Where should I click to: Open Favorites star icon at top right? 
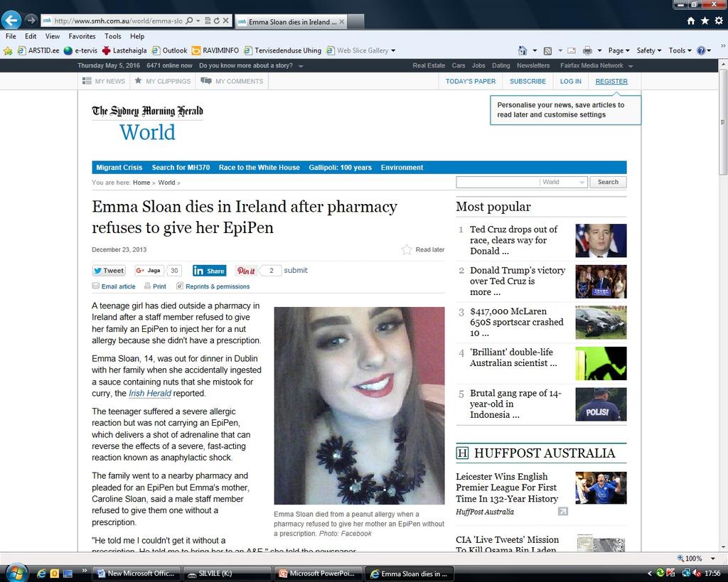(705, 21)
